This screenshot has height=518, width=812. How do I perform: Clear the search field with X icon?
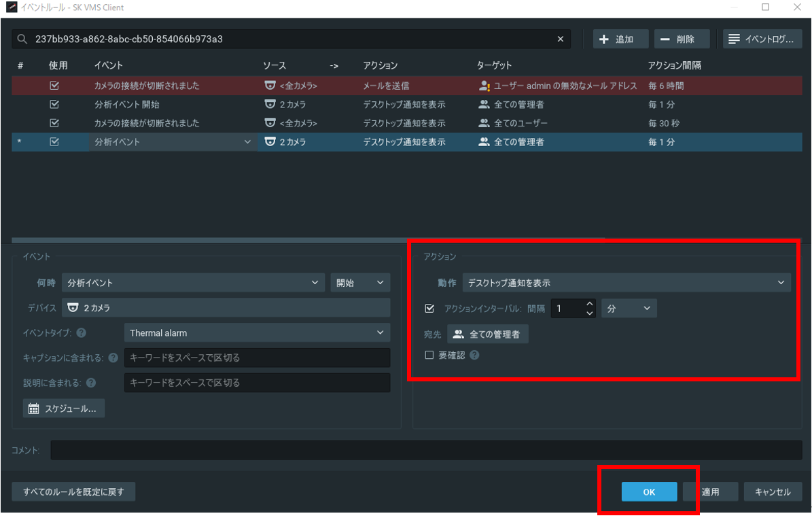coord(561,39)
